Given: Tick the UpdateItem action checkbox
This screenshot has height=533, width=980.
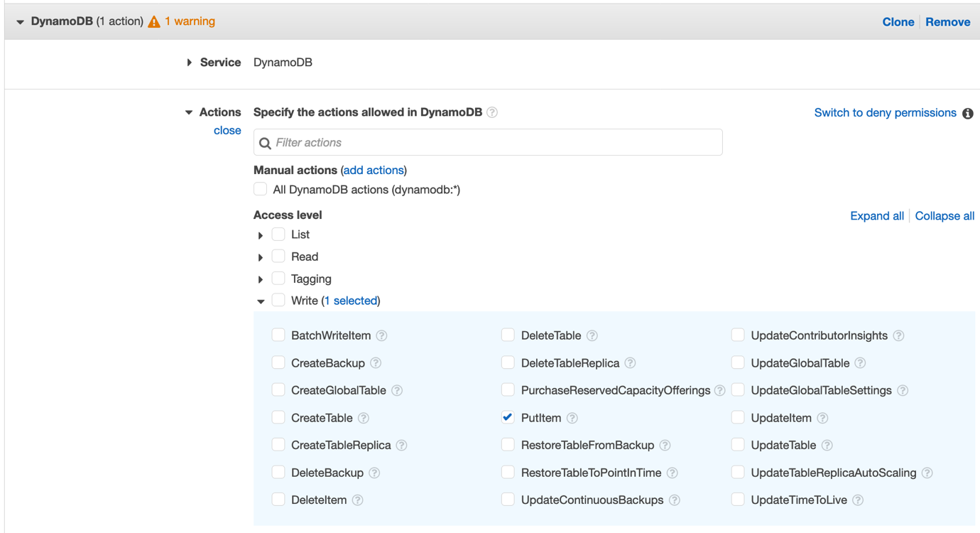Looking at the screenshot, I should 738,417.
